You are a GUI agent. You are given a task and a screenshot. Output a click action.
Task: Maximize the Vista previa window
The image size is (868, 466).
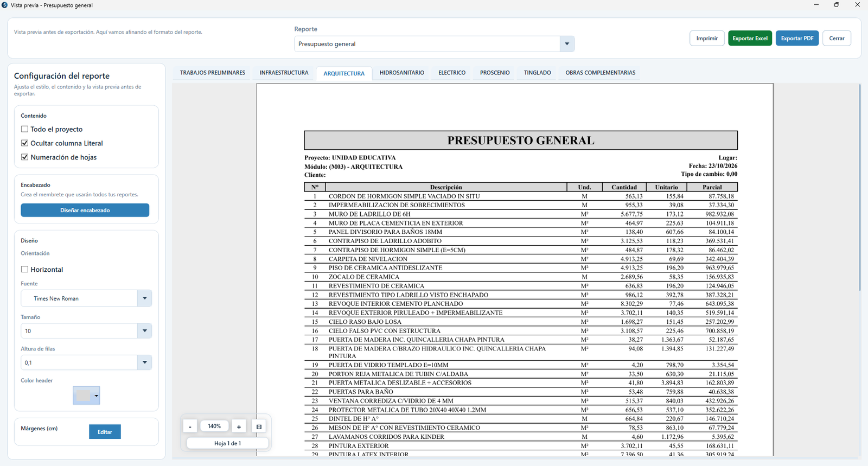tap(837, 5)
